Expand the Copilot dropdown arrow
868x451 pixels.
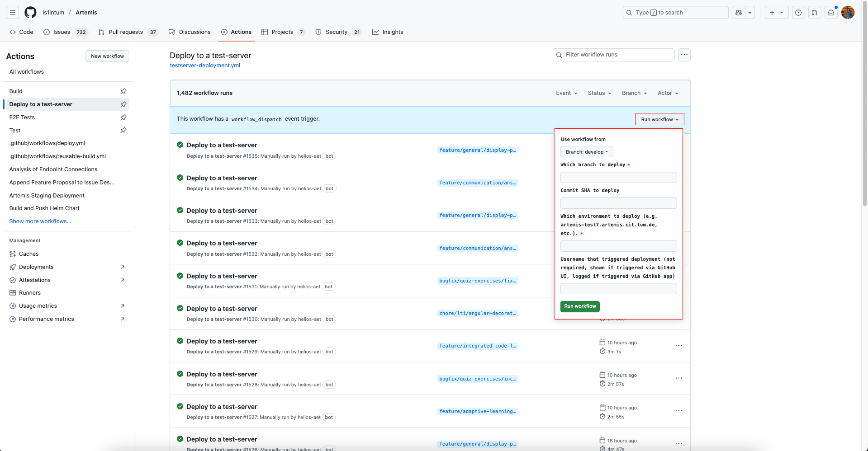[750, 13]
